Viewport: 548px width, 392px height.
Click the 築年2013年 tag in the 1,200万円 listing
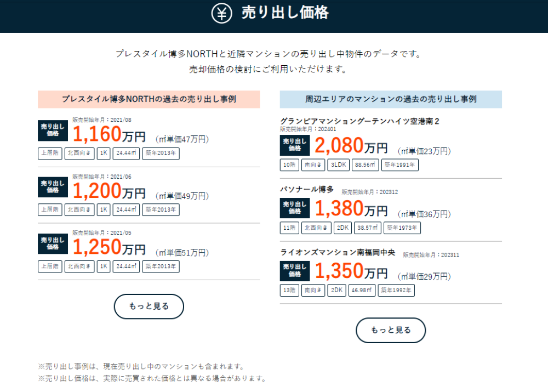pos(161,210)
